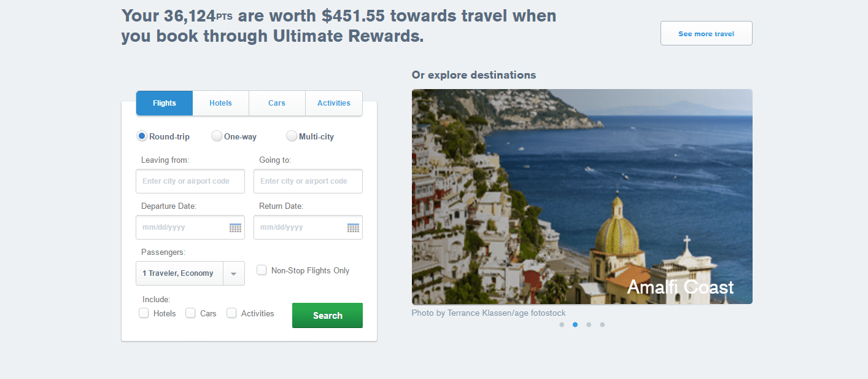Open the departure date calendar picker
This screenshot has width=868, height=379.
(x=235, y=227)
